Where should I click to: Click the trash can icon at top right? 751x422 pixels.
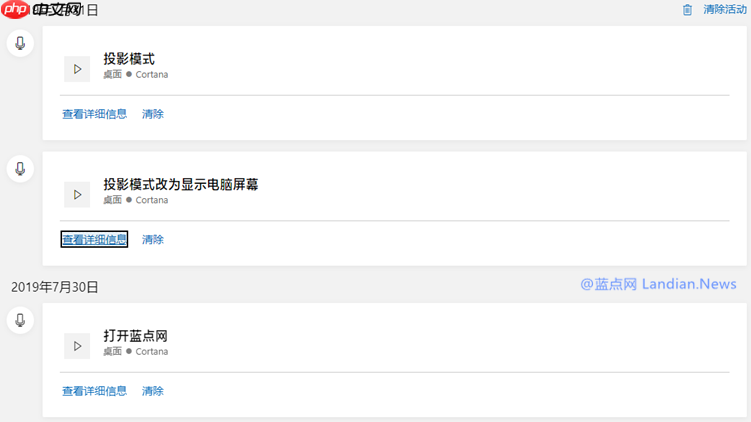tap(687, 10)
